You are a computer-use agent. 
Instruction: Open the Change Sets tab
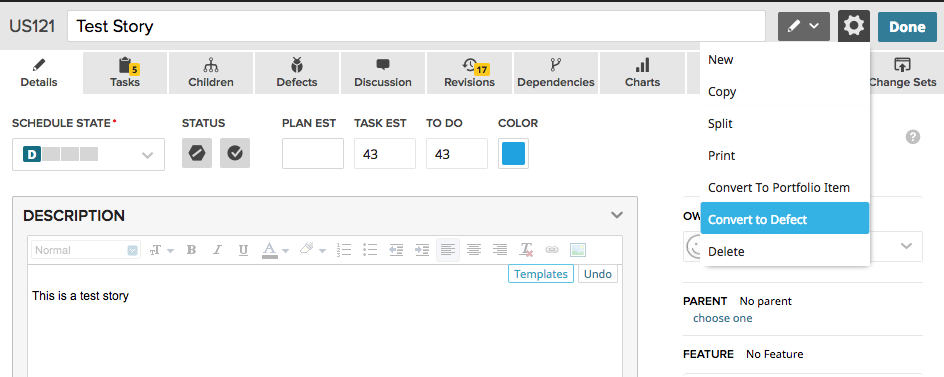[902, 73]
